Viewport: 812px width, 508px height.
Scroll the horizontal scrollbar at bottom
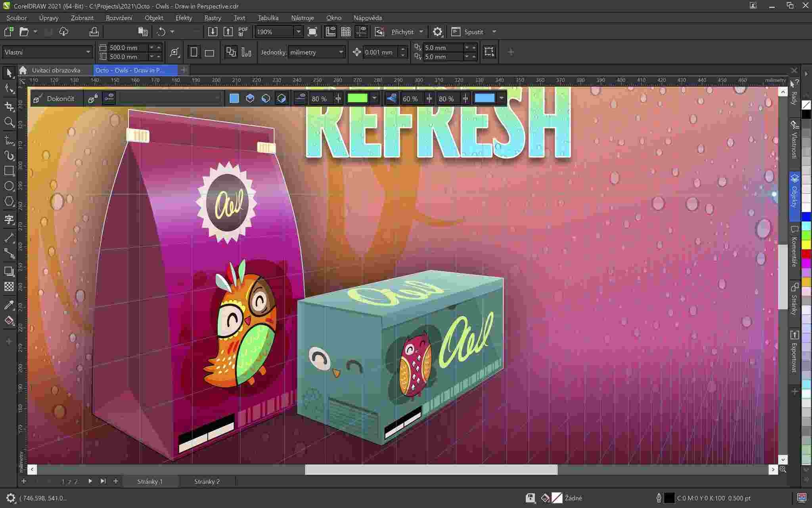click(431, 470)
